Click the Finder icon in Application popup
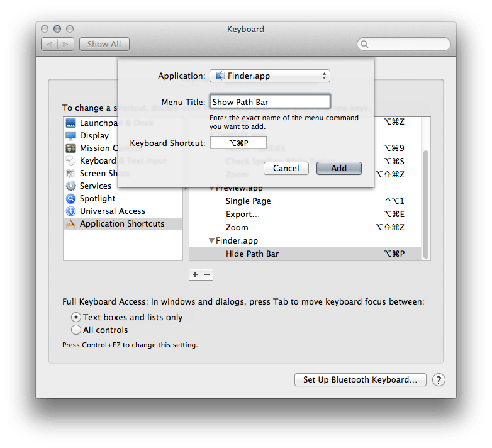The height and width of the screenshot is (448, 492). click(220, 76)
